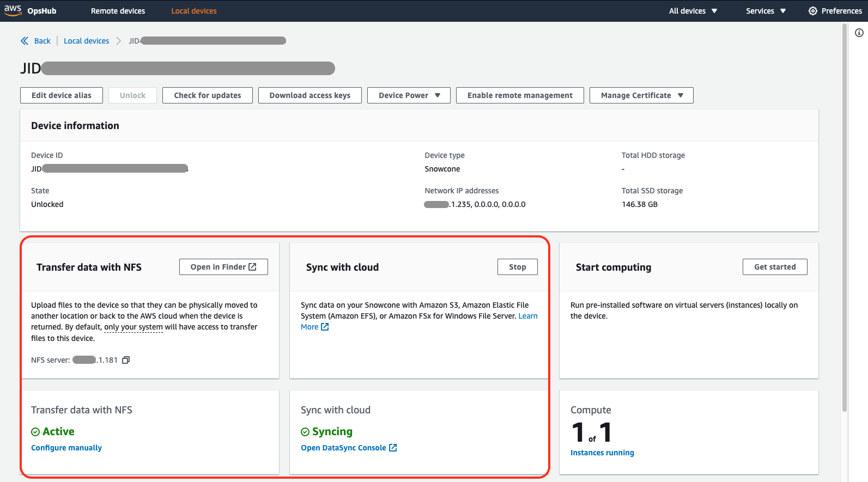Click Edit device alias button

(62, 95)
